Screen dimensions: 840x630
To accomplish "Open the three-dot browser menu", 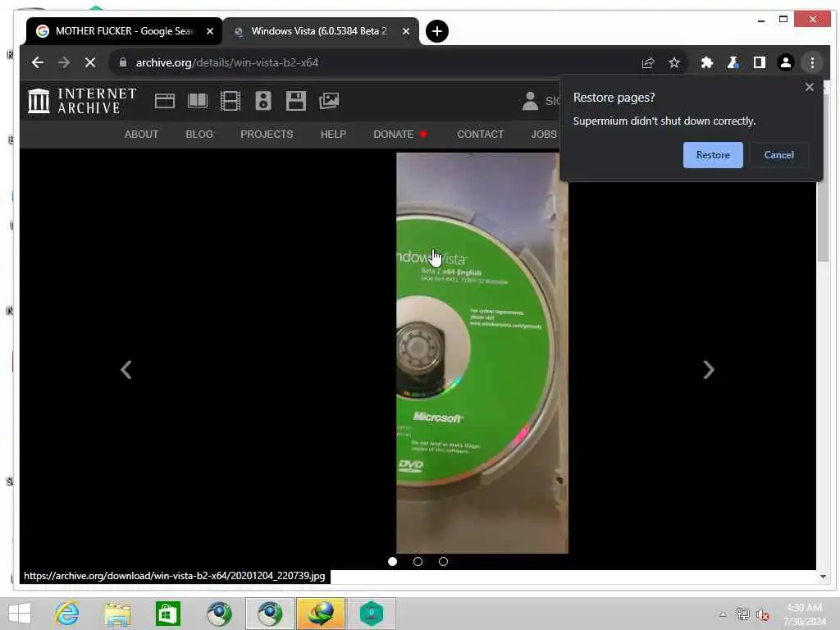I will coord(812,62).
